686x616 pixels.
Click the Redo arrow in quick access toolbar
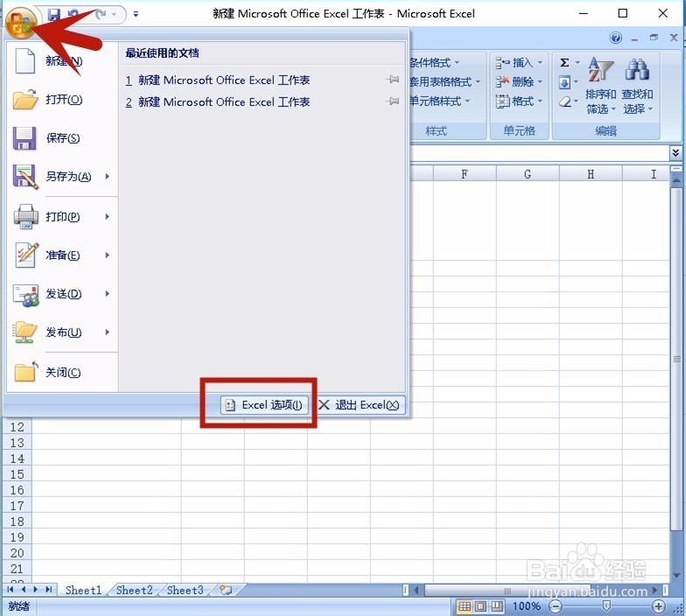tap(101, 15)
